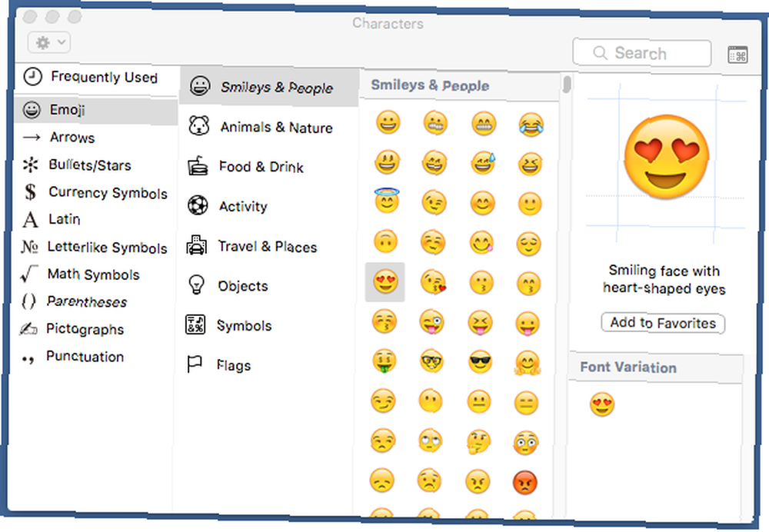Choose the sunglasses face emoji
The height and width of the screenshot is (532, 769).
pos(480,362)
